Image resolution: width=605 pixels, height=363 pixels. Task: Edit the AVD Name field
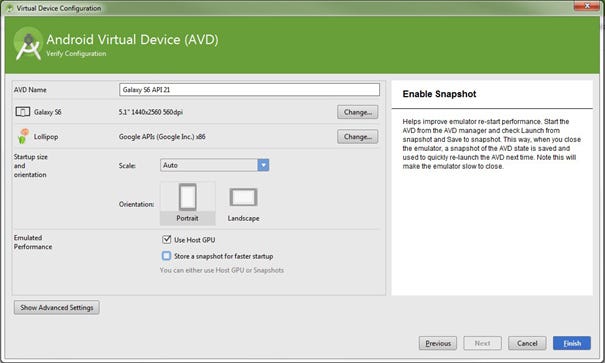(249, 89)
